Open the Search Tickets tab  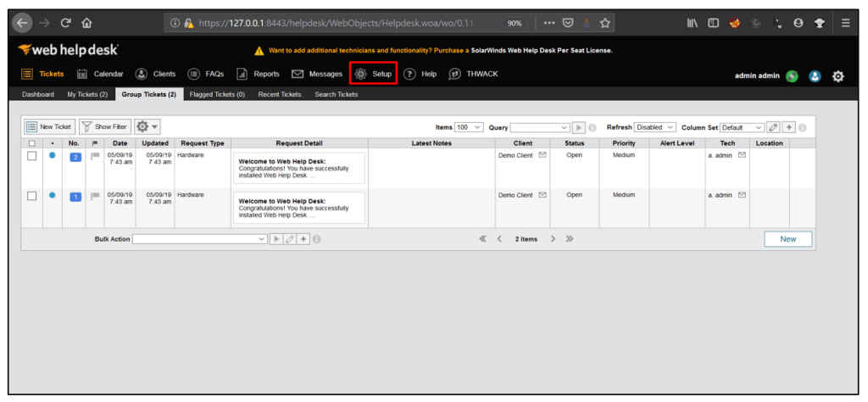click(337, 95)
